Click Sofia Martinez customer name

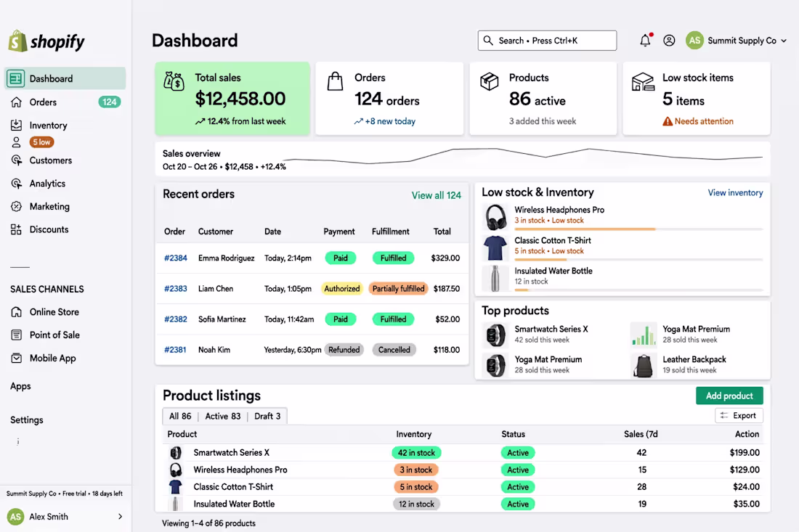click(x=222, y=319)
